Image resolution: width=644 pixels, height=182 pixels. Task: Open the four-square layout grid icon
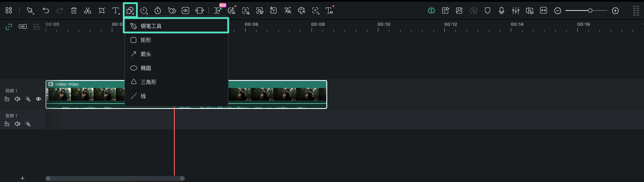click(9, 10)
